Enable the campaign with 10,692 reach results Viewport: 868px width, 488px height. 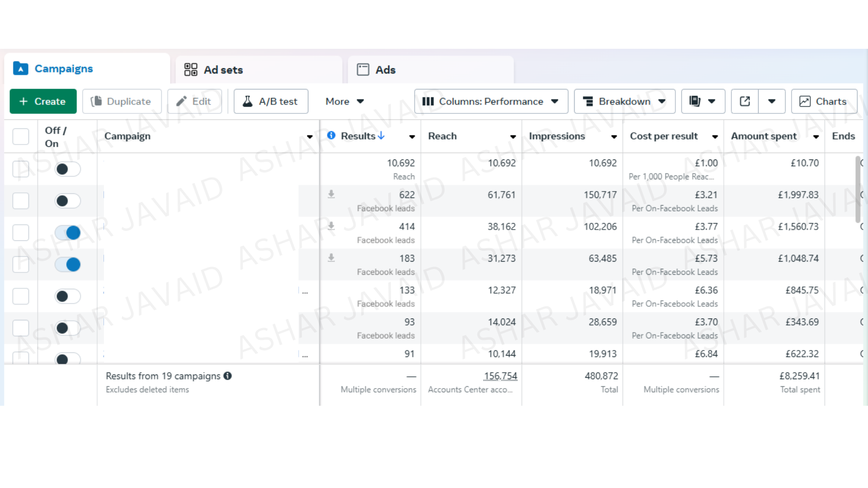click(x=68, y=169)
